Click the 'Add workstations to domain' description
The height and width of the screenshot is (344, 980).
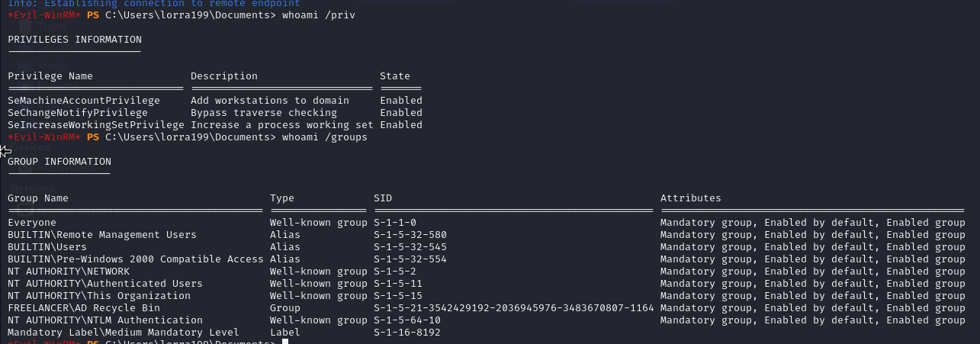coord(270,101)
